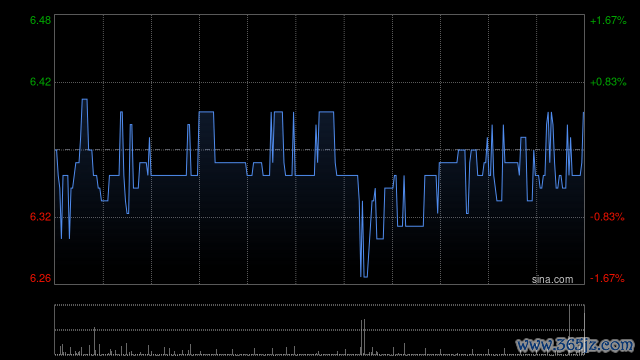Click the +0.83% percentage label
The height and width of the screenshot is (360, 640).
coord(608,82)
